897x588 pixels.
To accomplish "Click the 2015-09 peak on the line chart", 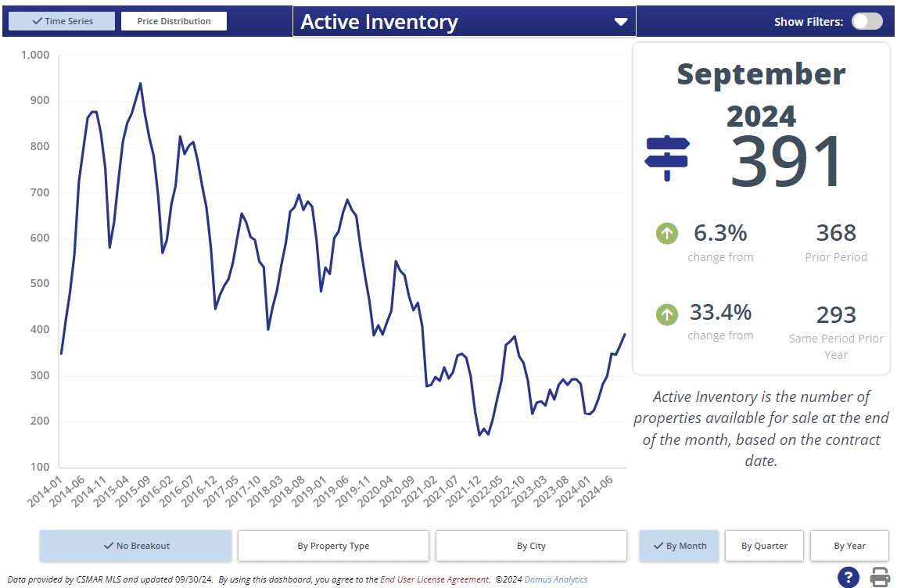I will (140, 84).
